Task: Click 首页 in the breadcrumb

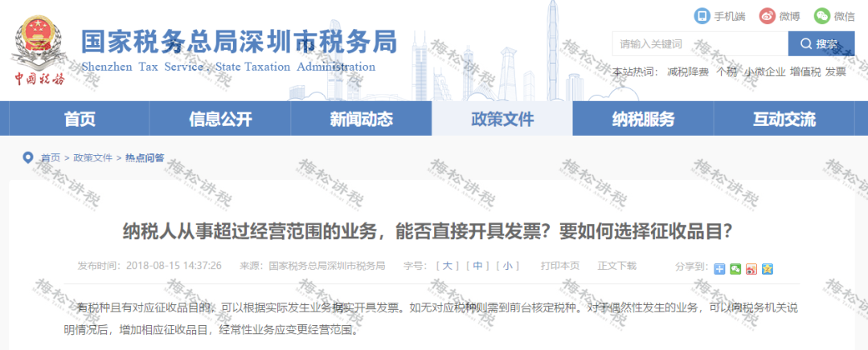Action: [50, 158]
